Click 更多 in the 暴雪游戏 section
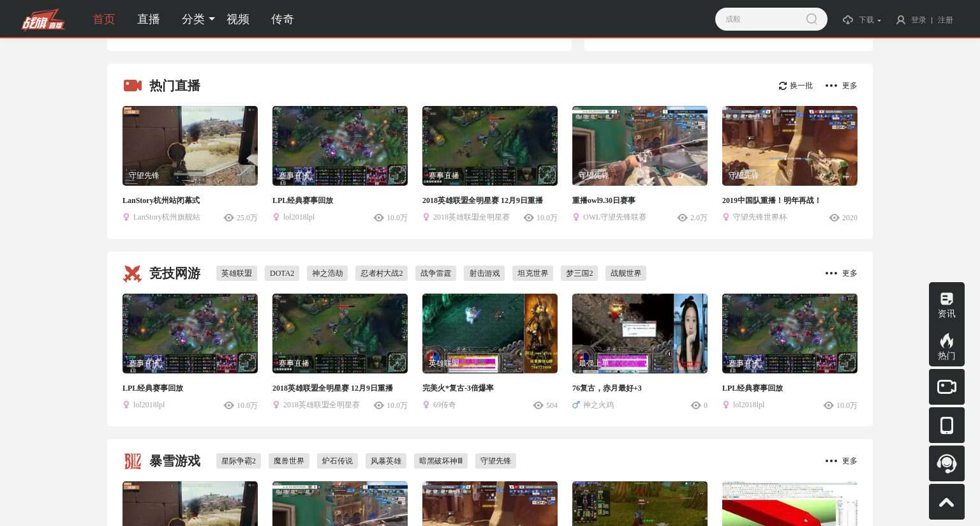Screen dimensions: 980x526 coord(850,461)
